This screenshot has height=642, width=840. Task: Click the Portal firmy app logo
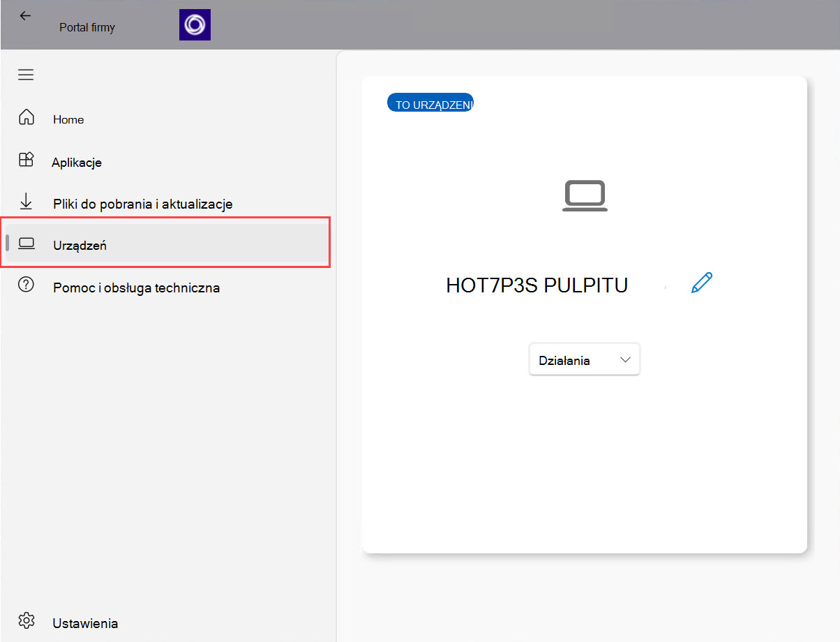pos(194,24)
